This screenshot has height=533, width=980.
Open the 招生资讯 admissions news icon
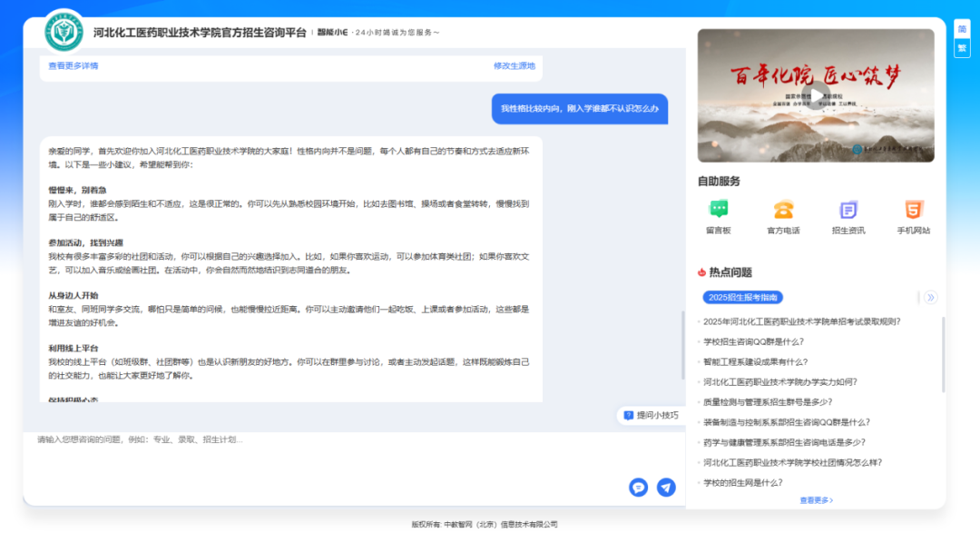[848, 210]
